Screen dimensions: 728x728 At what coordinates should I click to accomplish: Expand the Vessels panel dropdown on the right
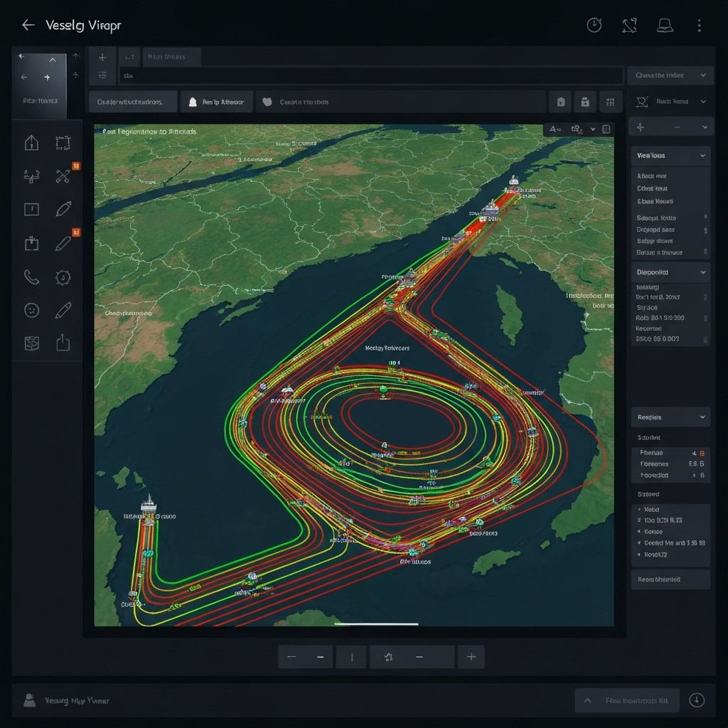pos(669,155)
